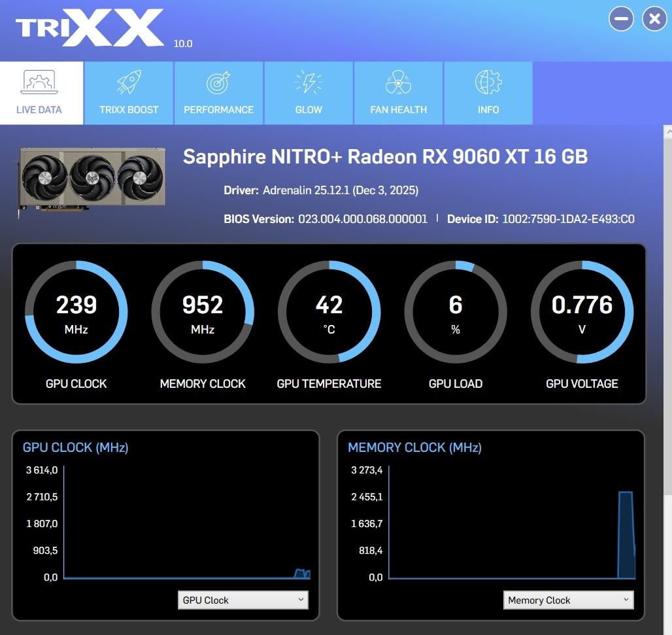Click the GPU Load percentage gauge
The width and height of the screenshot is (672, 635).
pyautogui.click(x=456, y=312)
